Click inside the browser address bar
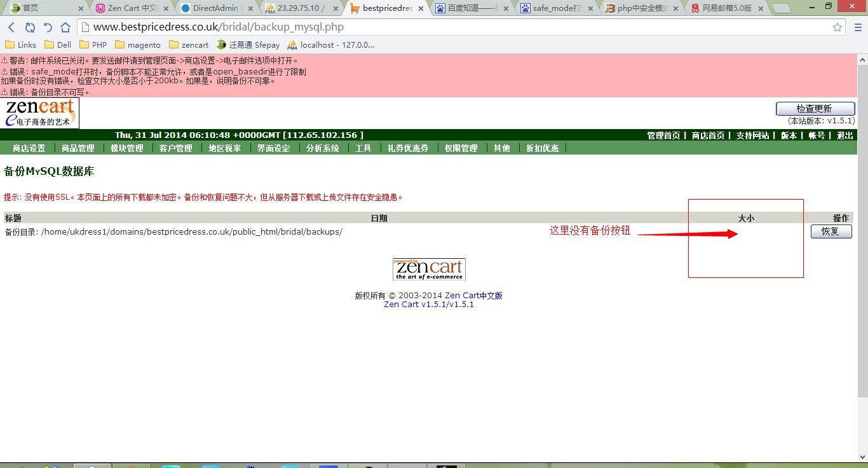The height and width of the screenshot is (468, 868). coord(254,27)
